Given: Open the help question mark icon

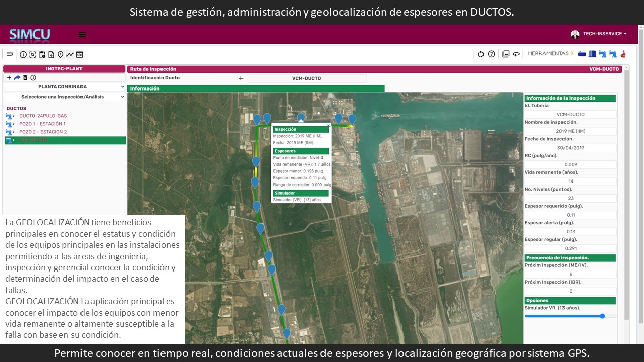Looking at the screenshot, I should [492, 54].
